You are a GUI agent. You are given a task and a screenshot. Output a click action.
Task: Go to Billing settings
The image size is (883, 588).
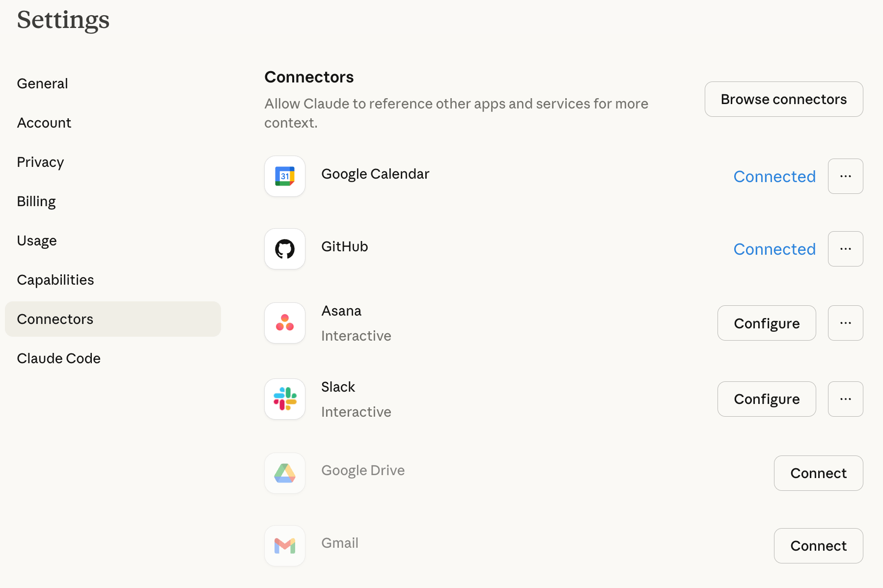36,201
